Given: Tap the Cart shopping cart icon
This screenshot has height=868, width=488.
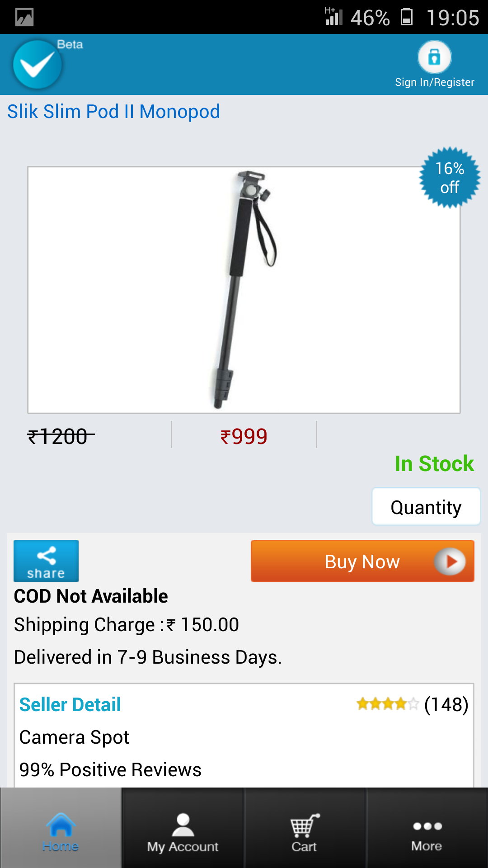Looking at the screenshot, I should coord(305,826).
